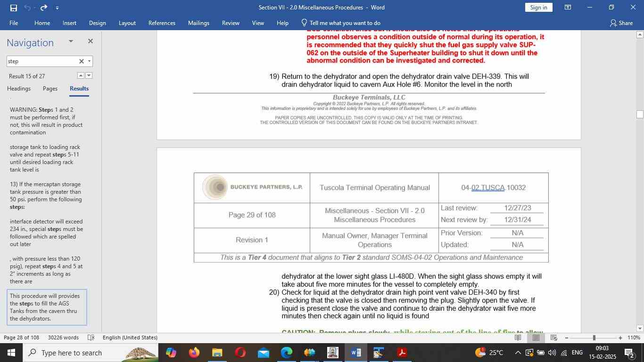
Task: Clear the navigation search text
Action: click(x=81, y=61)
